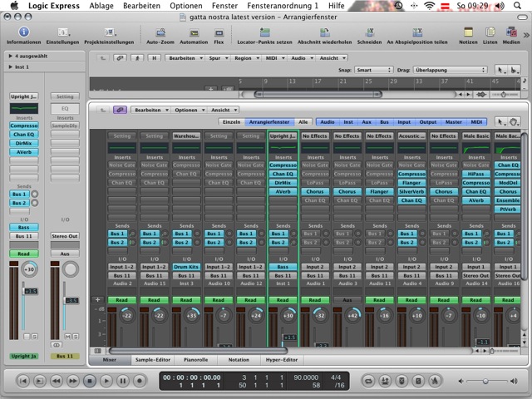Viewport: 532px width, 399px height.
Task: Open arrange Audio dropdown menu
Action: 301,58
